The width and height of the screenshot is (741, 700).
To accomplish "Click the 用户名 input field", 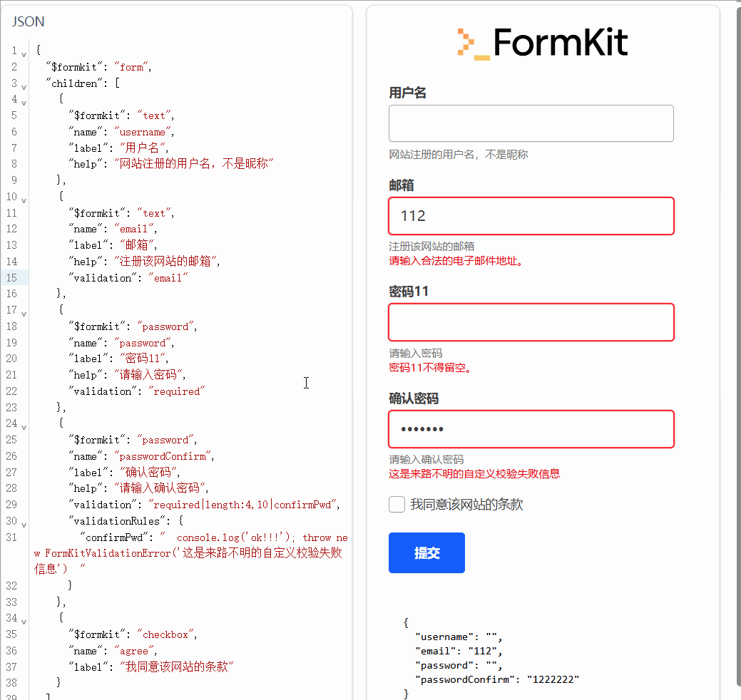I will 531,123.
